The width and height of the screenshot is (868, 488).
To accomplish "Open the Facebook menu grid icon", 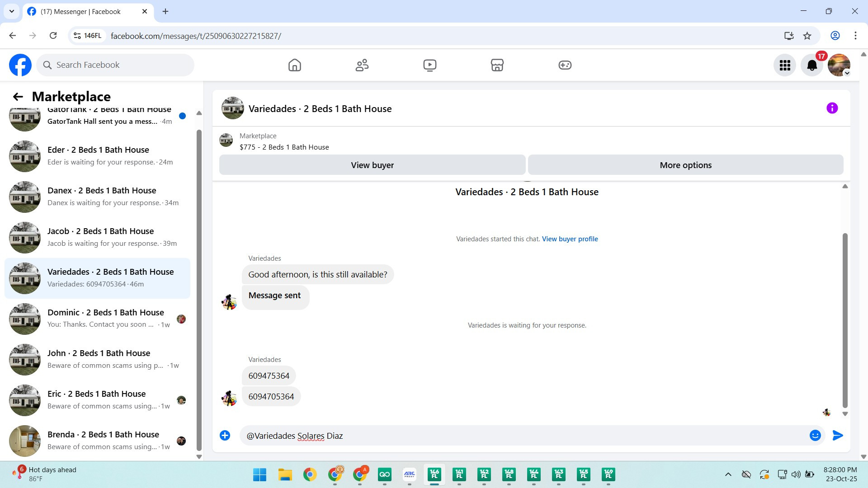I will tap(785, 66).
